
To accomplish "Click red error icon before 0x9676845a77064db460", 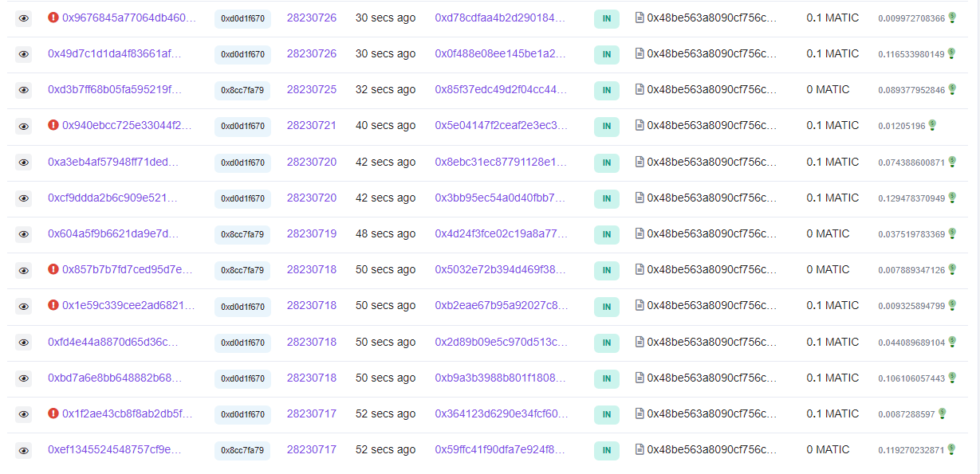I will click(x=53, y=18).
